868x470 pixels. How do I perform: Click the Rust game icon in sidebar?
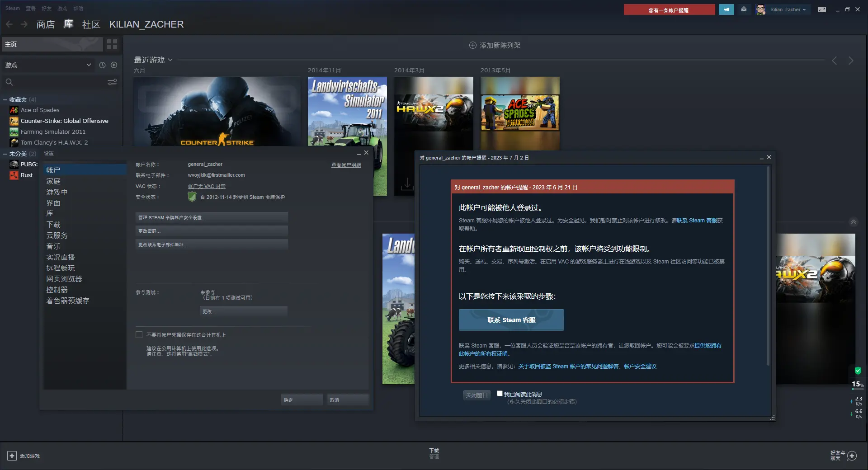click(x=14, y=175)
